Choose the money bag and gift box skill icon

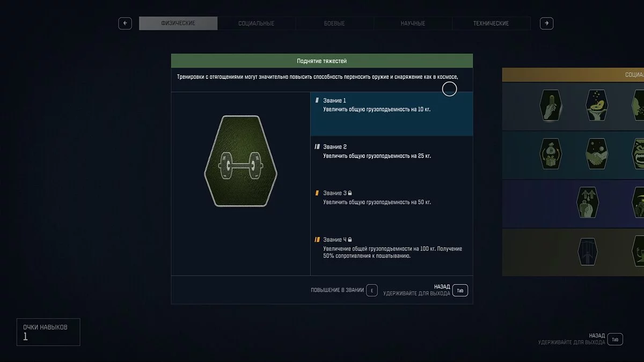pyautogui.click(x=551, y=154)
